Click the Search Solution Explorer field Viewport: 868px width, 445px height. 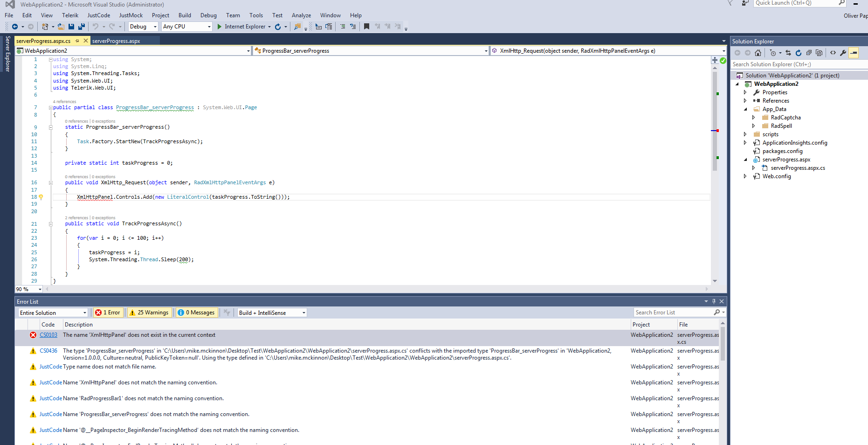[799, 64]
